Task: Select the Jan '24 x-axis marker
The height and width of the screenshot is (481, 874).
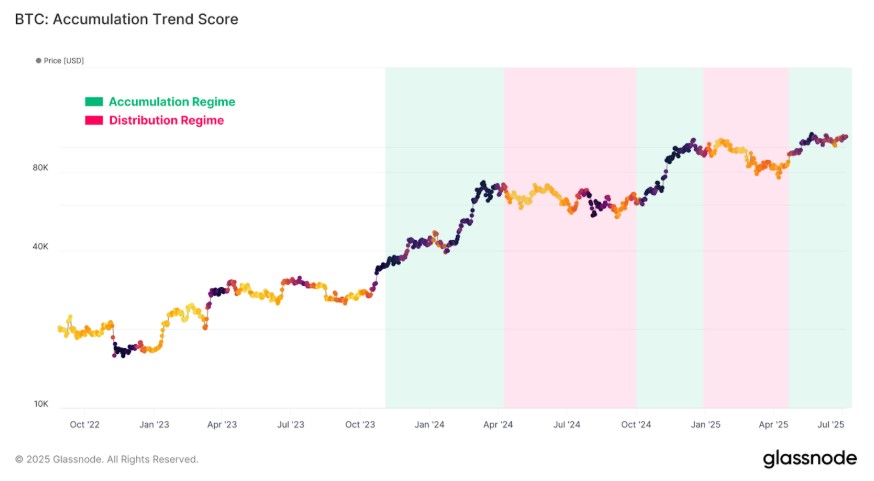Action: (429, 425)
